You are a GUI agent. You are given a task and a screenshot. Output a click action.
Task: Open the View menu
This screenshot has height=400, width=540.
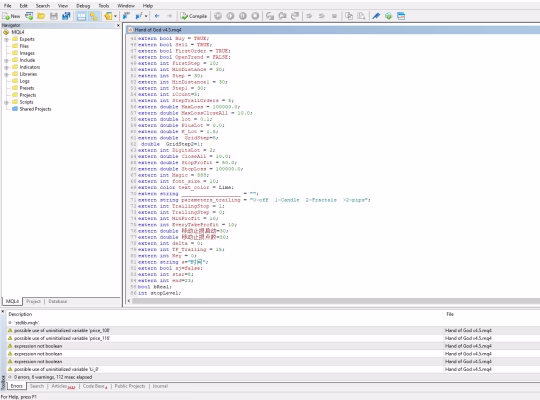pyautogui.click(x=63, y=6)
